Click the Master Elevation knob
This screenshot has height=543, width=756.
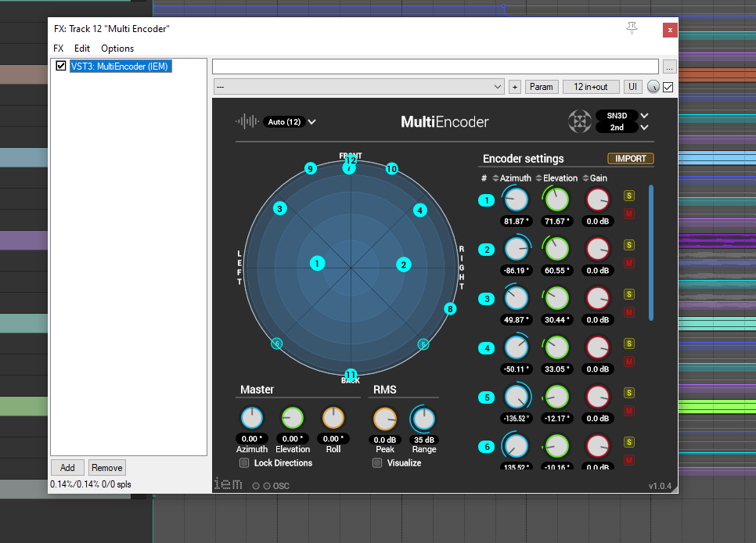(x=292, y=418)
